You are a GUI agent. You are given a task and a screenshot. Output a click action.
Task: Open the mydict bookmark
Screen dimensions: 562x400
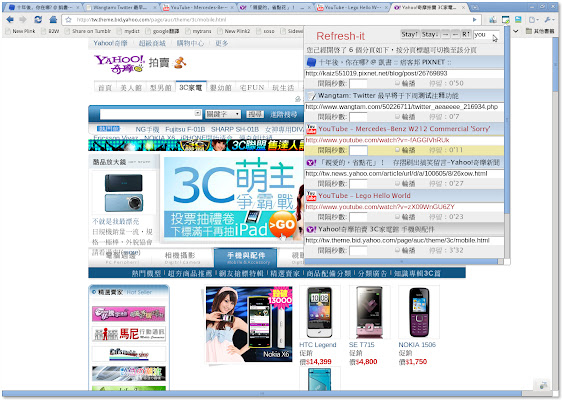(128, 31)
